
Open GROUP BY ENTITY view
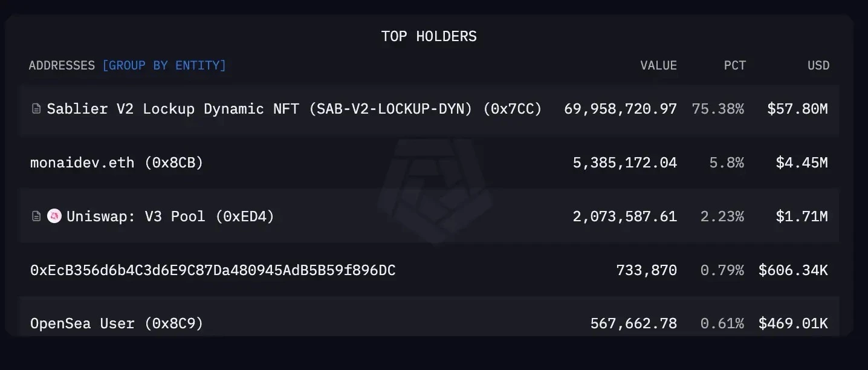pos(164,65)
